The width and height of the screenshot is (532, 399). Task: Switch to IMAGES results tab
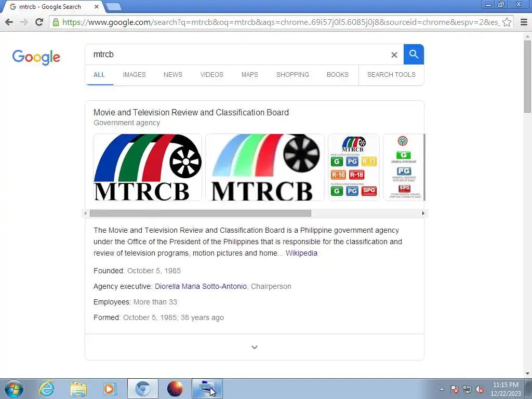pyautogui.click(x=135, y=75)
